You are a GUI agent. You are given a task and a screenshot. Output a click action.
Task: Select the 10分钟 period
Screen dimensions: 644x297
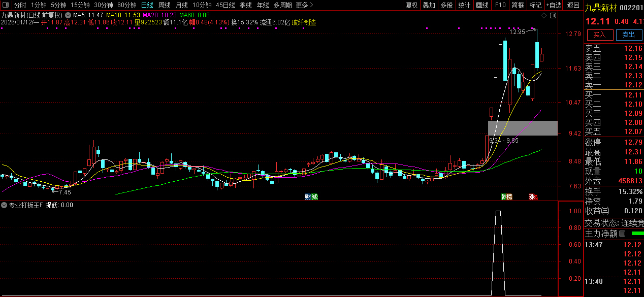[202, 5]
